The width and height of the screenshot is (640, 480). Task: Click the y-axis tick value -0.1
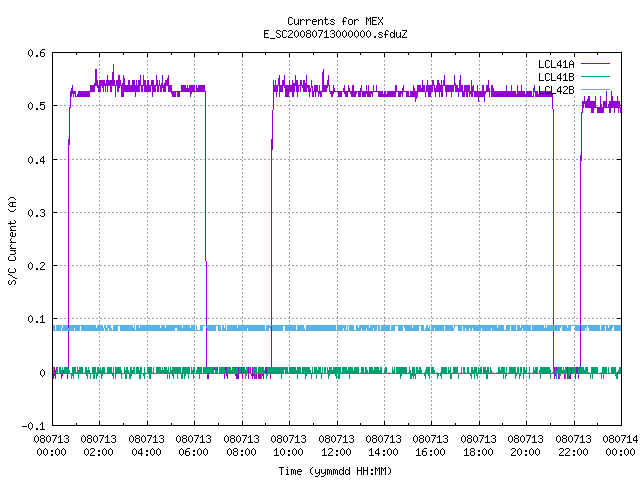tap(33, 426)
